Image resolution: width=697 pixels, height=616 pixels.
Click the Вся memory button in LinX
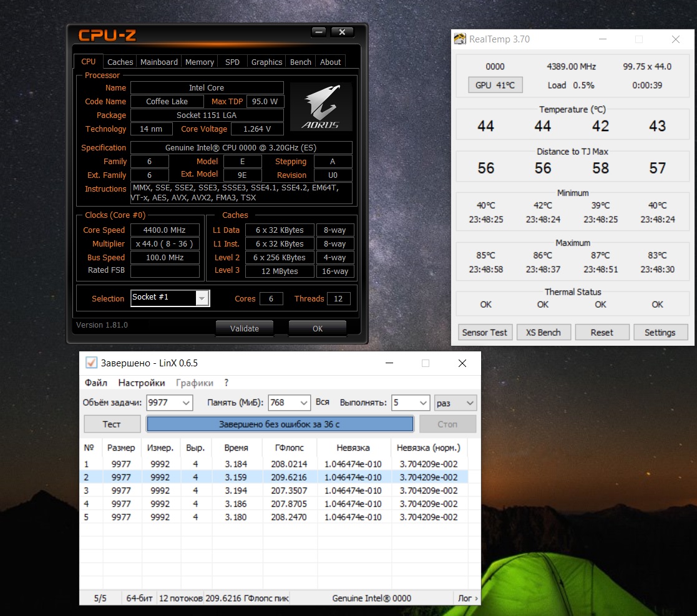322,402
